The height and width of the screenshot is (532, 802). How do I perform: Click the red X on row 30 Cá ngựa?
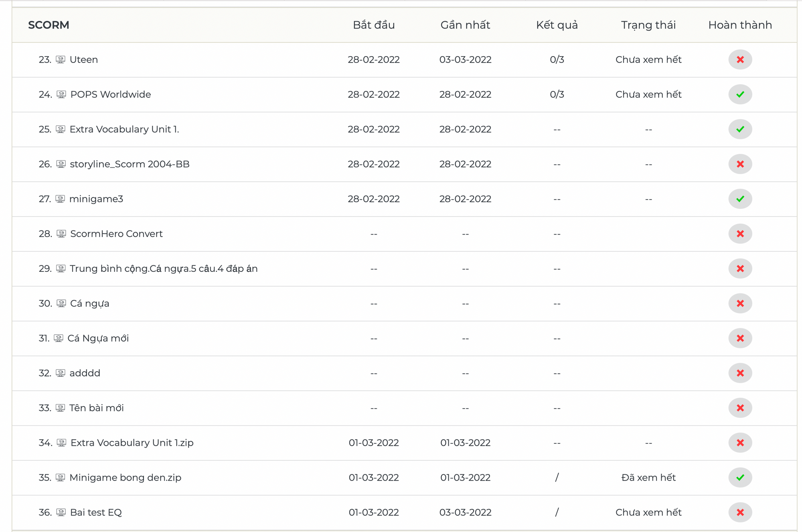(x=740, y=303)
